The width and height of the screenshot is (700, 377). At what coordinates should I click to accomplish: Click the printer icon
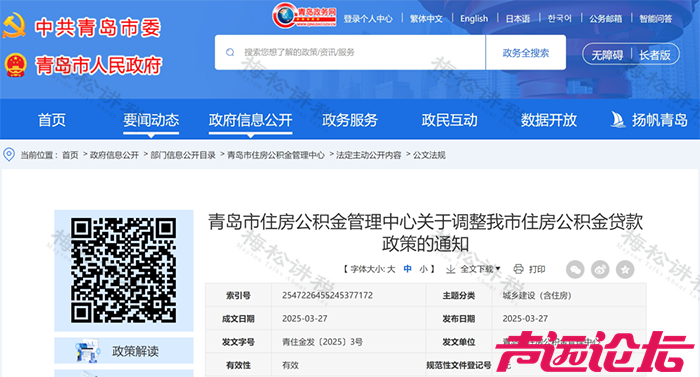[x=518, y=269]
